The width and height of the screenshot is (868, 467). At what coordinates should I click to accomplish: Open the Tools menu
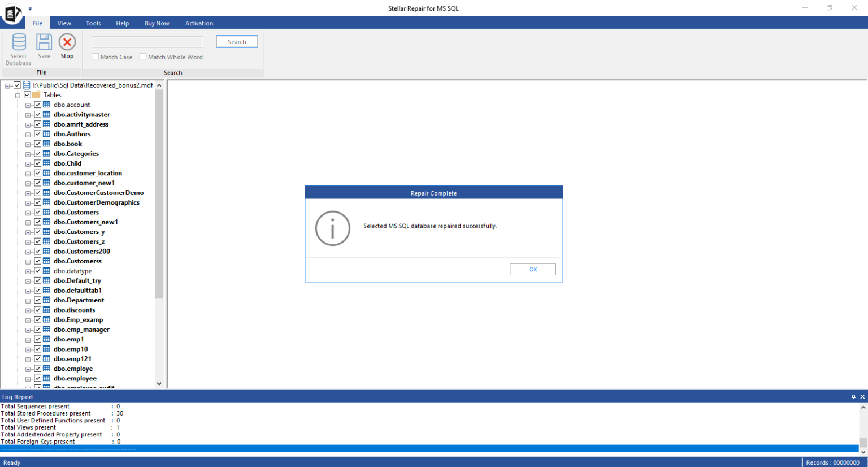[x=93, y=23]
